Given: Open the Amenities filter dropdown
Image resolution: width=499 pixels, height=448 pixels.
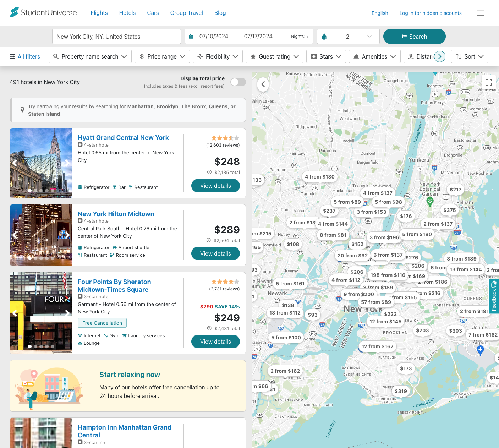Looking at the screenshot, I should 375,56.
